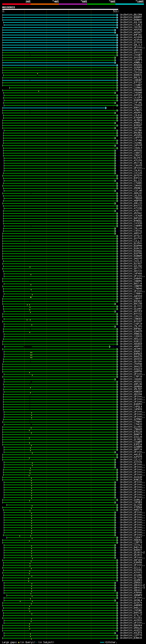Select hit label UniRef100_B8GAU1
The height and width of the screenshot is (644, 146).
tap(131, 65)
